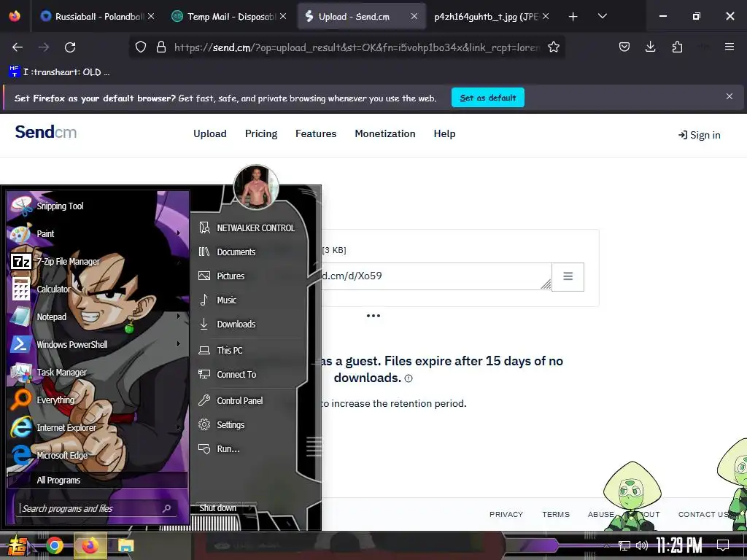747x560 pixels.
Task: Click the Sendcm logo
Action: click(x=46, y=133)
